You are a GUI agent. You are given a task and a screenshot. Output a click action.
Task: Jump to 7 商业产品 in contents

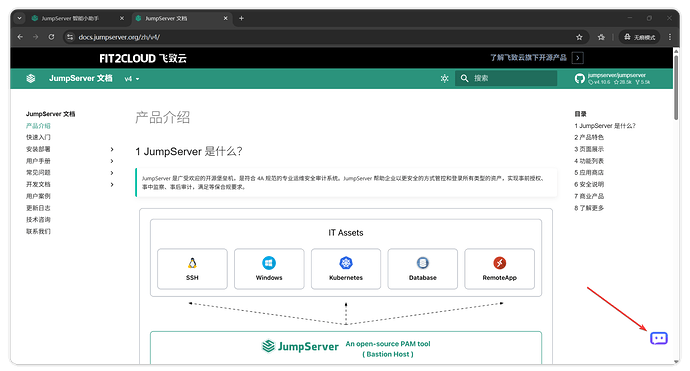(x=589, y=196)
